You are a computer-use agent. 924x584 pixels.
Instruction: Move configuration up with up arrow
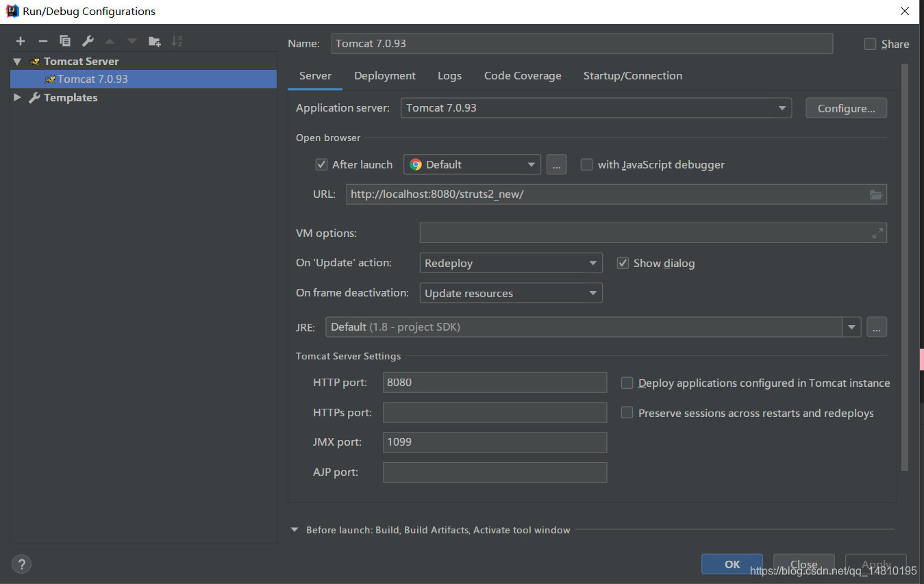[x=110, y=41]
